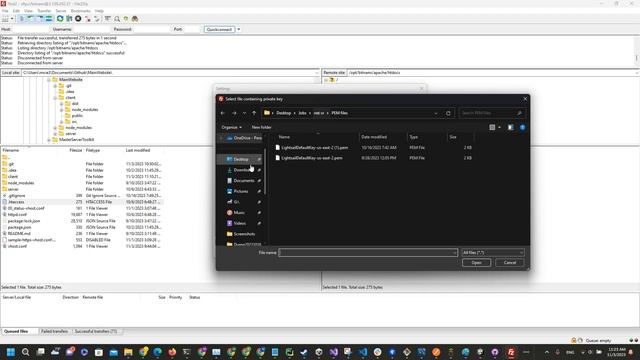
Task: Reconnect to last server toolbar icon
Action: click(x=97, y=19)
